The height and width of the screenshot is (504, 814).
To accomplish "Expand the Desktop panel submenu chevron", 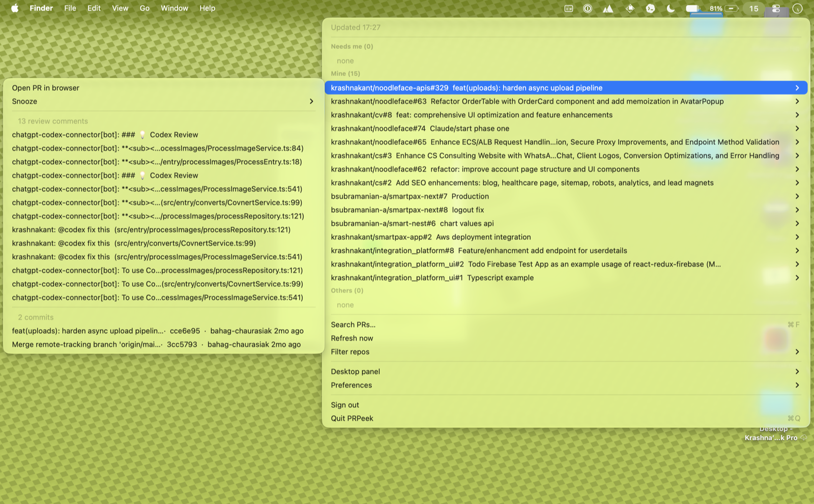I will [x=797, y=371].
